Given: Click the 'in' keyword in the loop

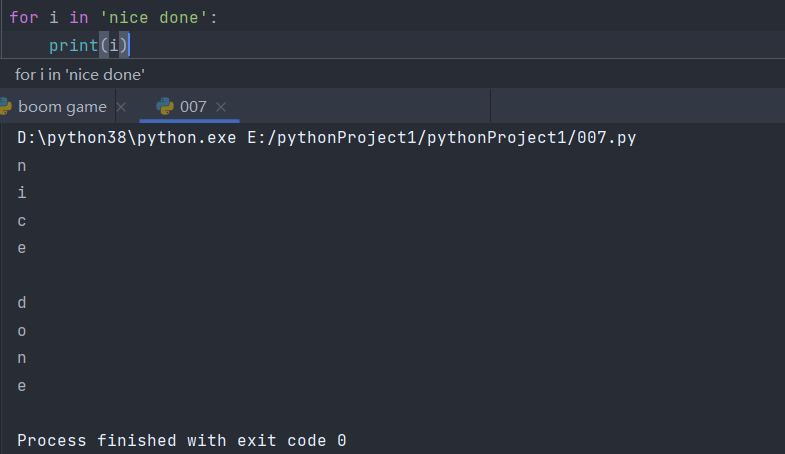Looking at the screenshot, I should [x=79, y=18].
